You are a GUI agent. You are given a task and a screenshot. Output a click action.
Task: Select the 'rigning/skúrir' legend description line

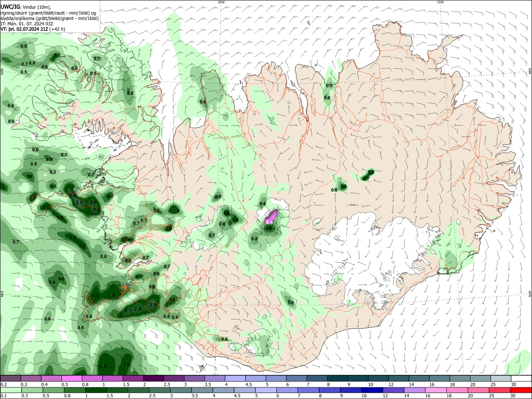pos(48,13)
